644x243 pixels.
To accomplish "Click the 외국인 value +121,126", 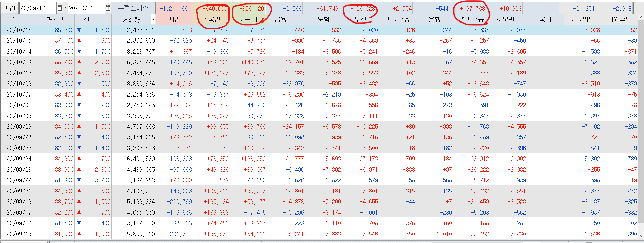I will 216,73.
